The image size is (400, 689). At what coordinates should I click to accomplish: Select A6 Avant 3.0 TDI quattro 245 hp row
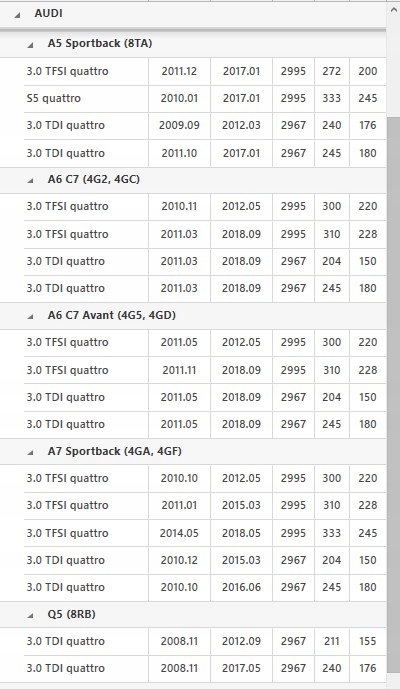tap(205, 424)
